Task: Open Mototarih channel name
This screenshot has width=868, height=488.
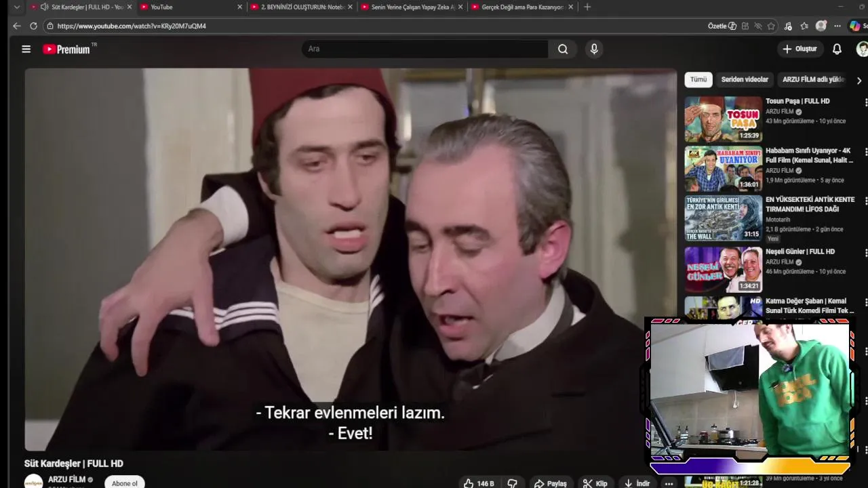Action: pyautogui.click(x=779, y=220)
